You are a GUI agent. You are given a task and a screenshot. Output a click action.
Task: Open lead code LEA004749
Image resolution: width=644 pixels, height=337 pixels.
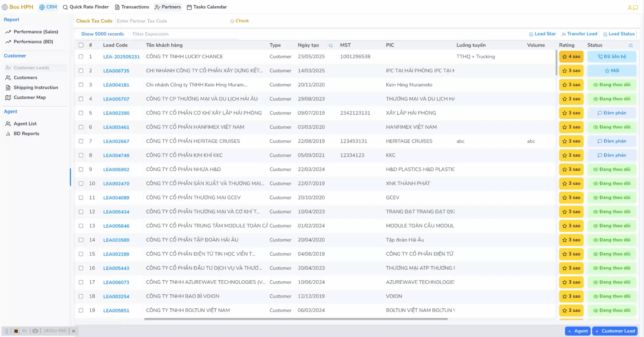pyautogui.click(x=116, y=155)
